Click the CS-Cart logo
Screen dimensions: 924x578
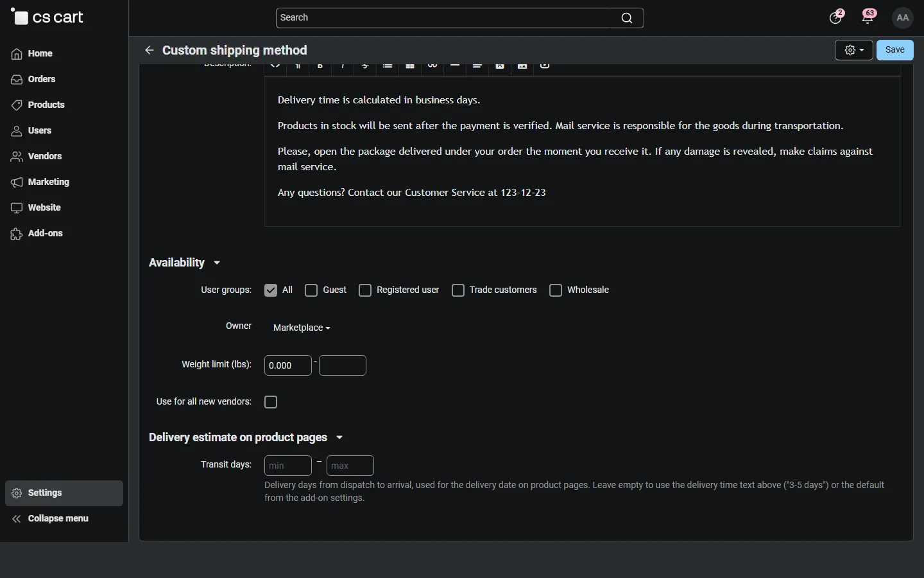click(x=47, y=17)
